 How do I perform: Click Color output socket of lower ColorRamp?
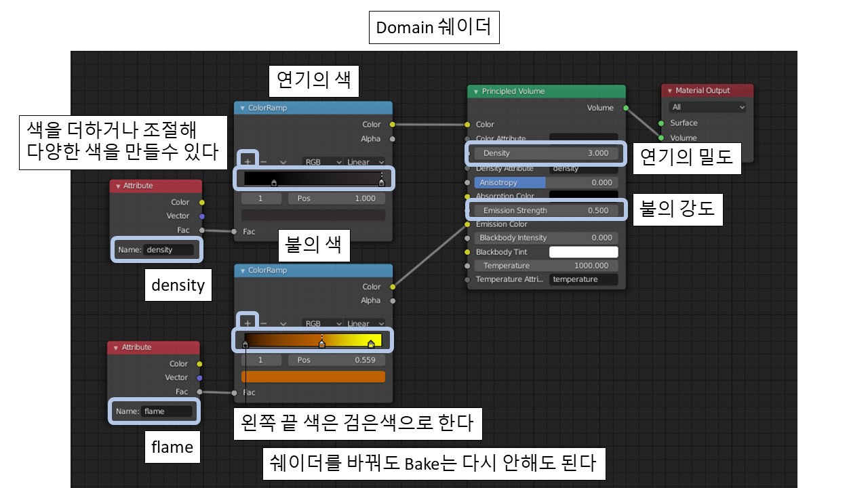coord(392,287)
